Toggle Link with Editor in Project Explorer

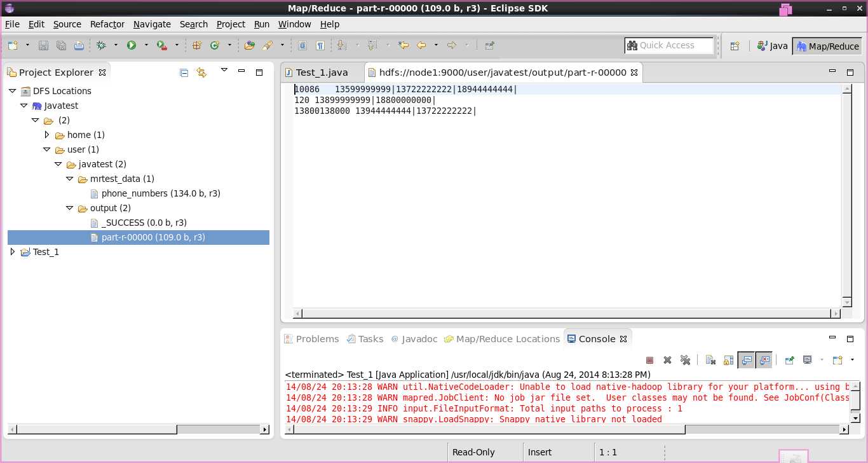pos(202,73)
